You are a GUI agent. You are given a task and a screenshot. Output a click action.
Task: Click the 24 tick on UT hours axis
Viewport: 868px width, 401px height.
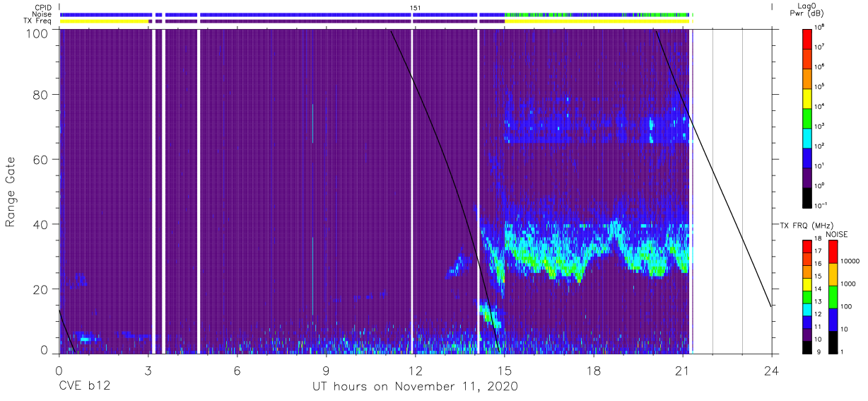pos(772,371)
